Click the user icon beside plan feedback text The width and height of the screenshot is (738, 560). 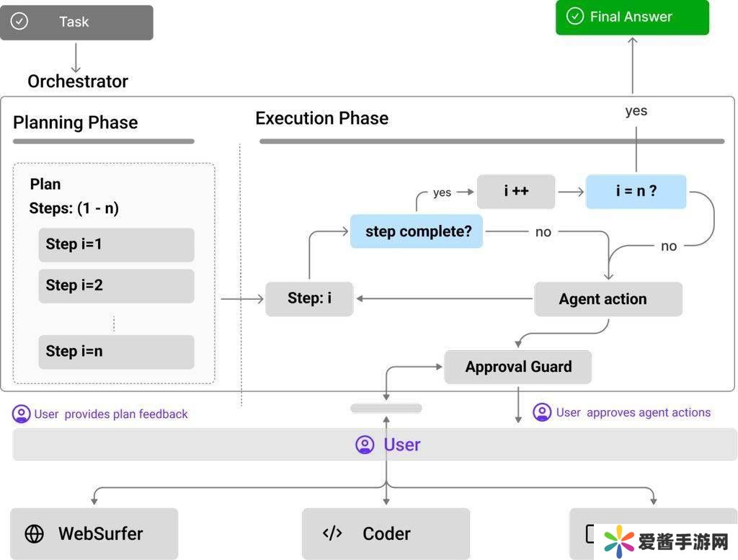point(22,414)
